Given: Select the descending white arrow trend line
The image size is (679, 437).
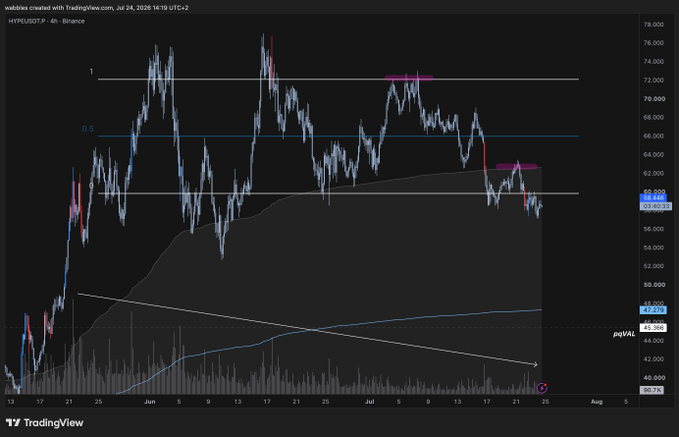Looking at the screenshot, I should click(x=307, y=329).
